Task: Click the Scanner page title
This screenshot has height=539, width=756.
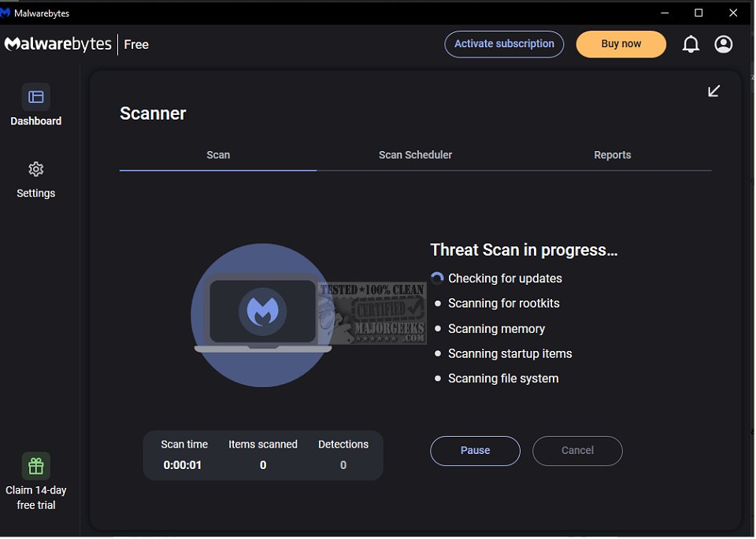Action: (153, 113)
